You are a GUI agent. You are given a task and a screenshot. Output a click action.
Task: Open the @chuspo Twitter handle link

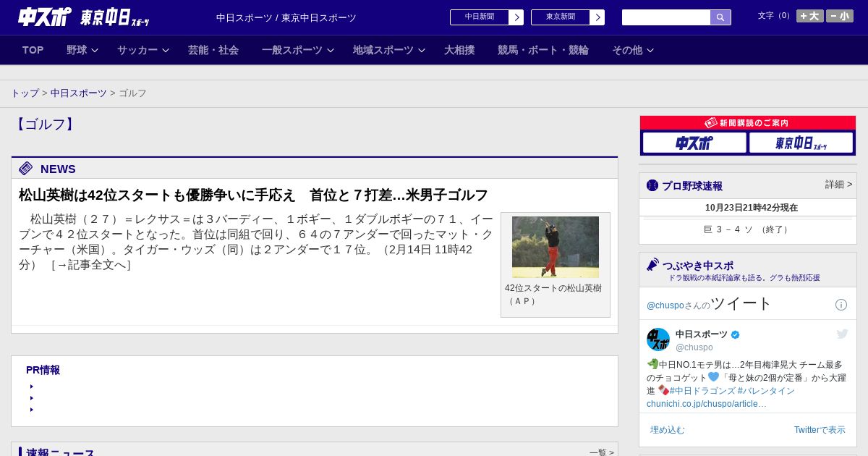(665, 305)
